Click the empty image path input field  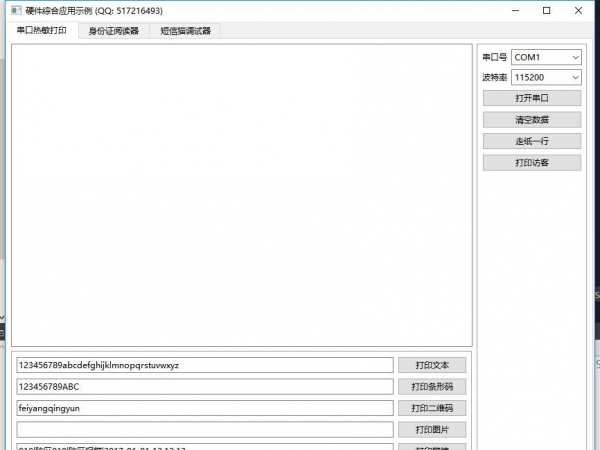(x=204, y=429)
